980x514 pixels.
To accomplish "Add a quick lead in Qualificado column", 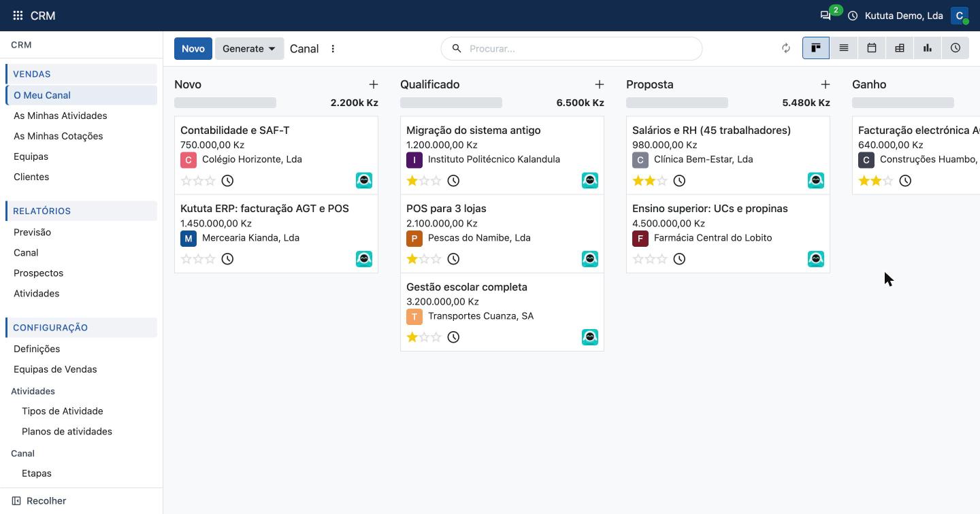I will click(600, 84).
